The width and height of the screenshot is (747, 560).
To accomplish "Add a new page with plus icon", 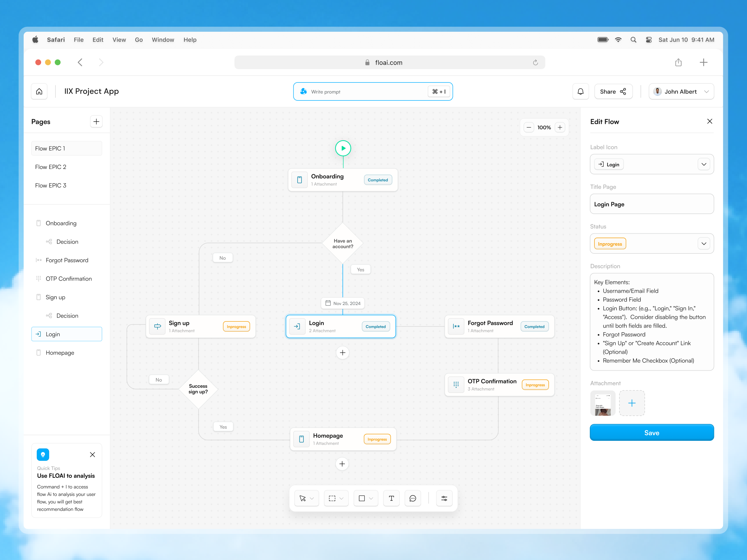I will pos(96,122).
